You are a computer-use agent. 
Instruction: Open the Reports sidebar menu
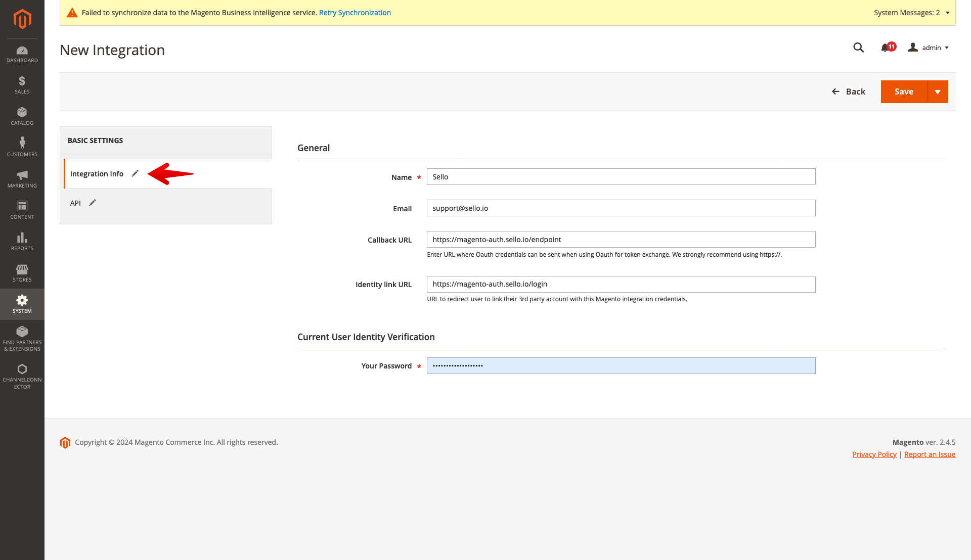coord(22,242)
